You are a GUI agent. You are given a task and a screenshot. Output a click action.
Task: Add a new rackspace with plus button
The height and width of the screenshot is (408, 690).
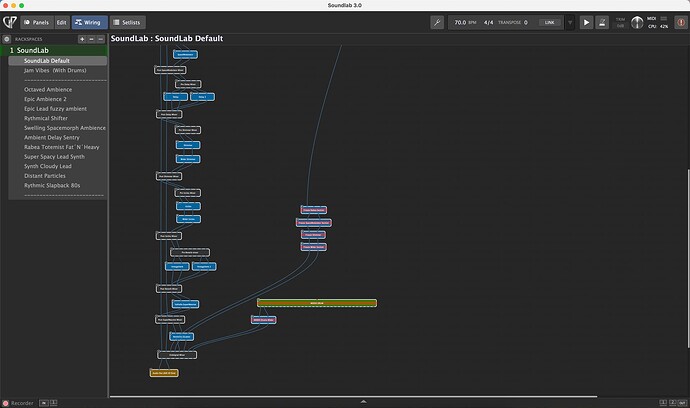coord(82,39)
